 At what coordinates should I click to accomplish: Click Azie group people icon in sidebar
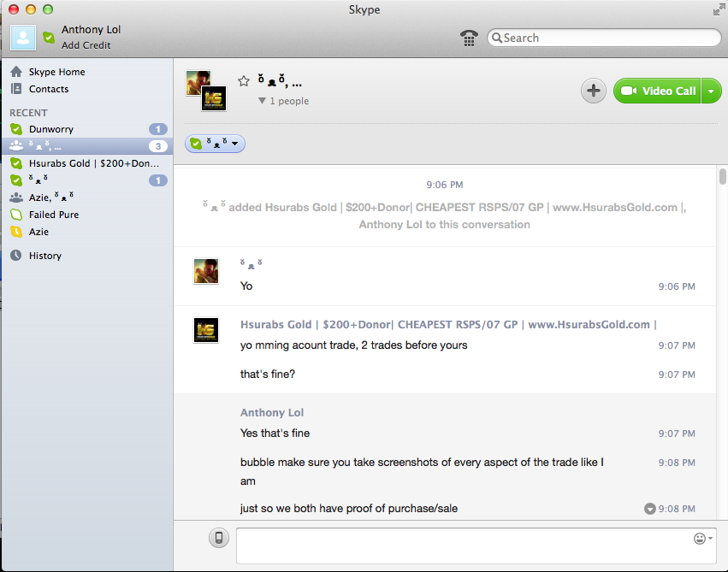click(16, 198)
